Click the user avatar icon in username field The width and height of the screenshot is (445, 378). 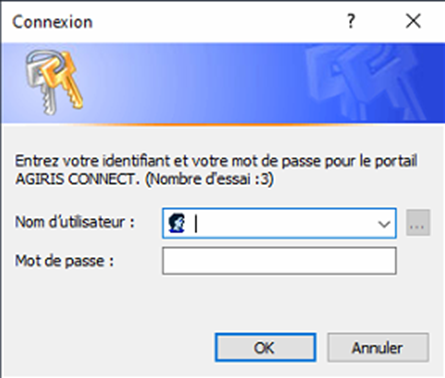click(x=176, y=223)
